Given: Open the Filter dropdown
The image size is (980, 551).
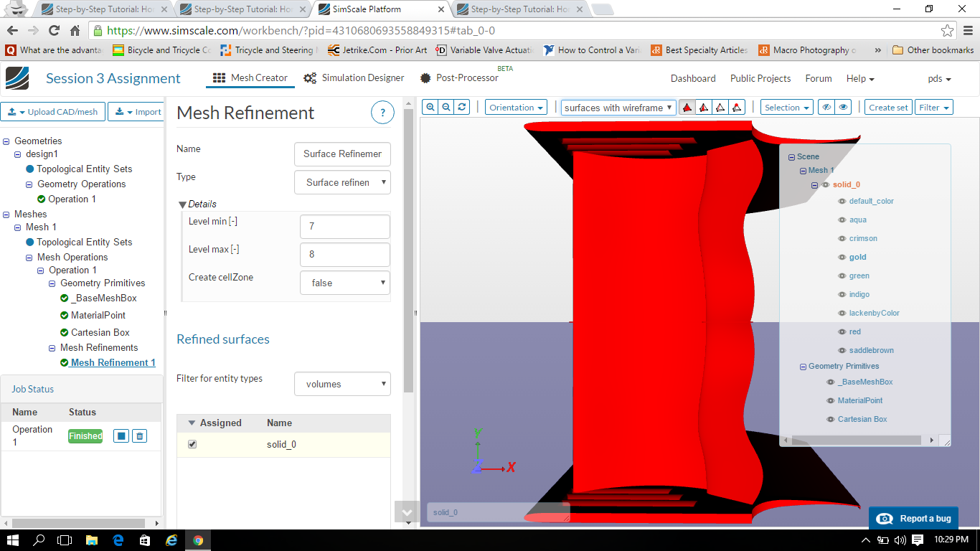Looking at the screenshot, I should [934, 108].
